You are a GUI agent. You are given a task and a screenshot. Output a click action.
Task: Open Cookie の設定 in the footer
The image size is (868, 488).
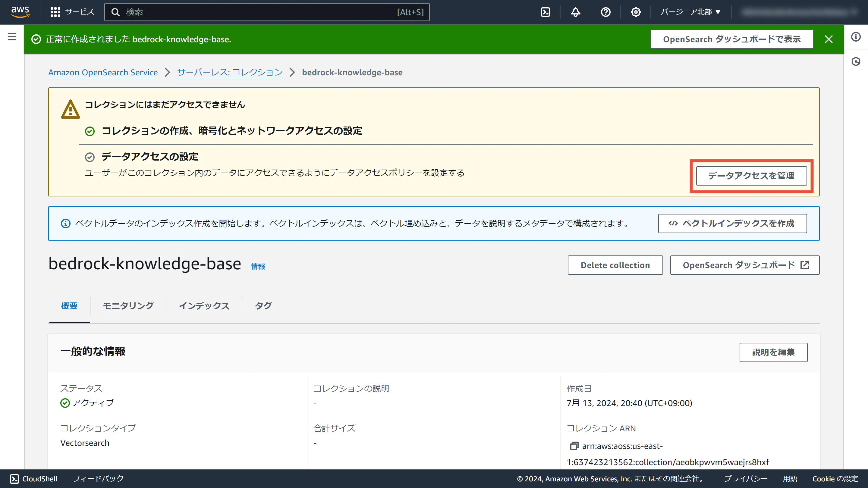[x=835, y=479]
